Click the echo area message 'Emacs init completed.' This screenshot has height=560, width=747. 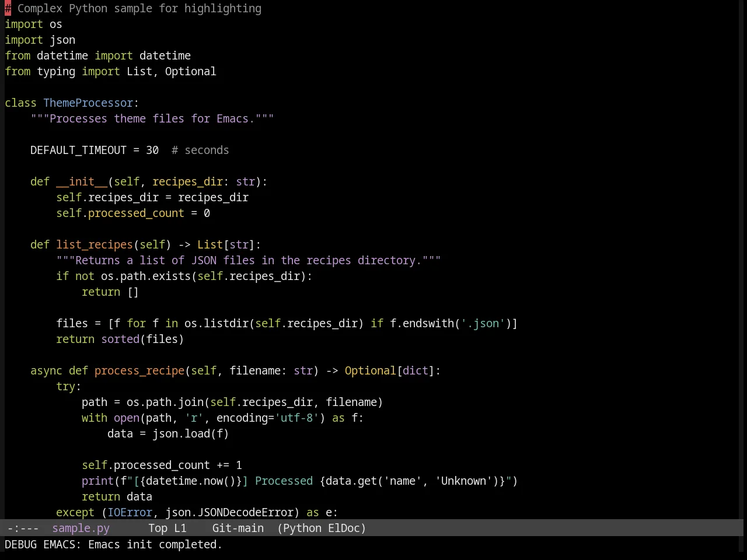(155, 544)
